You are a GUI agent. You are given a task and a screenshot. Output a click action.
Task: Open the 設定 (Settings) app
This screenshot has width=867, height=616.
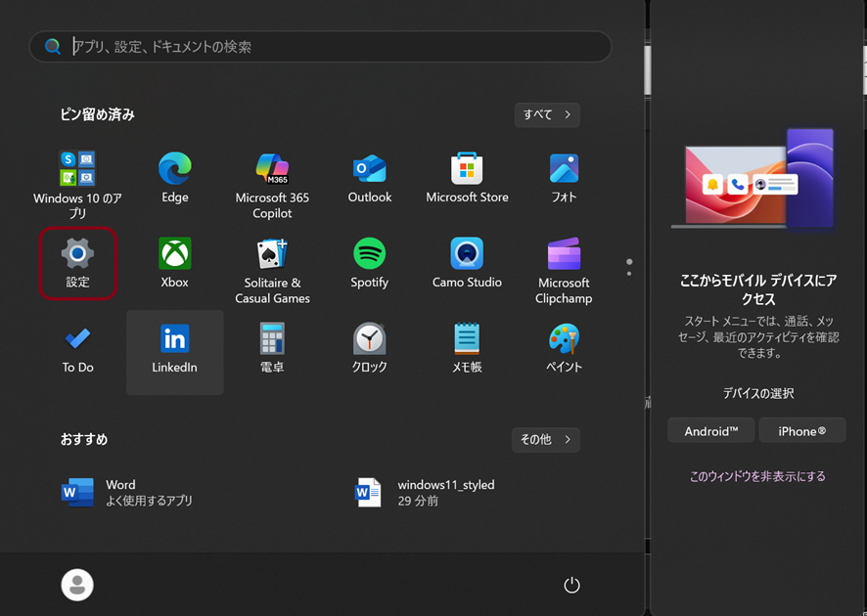[78, 263]
